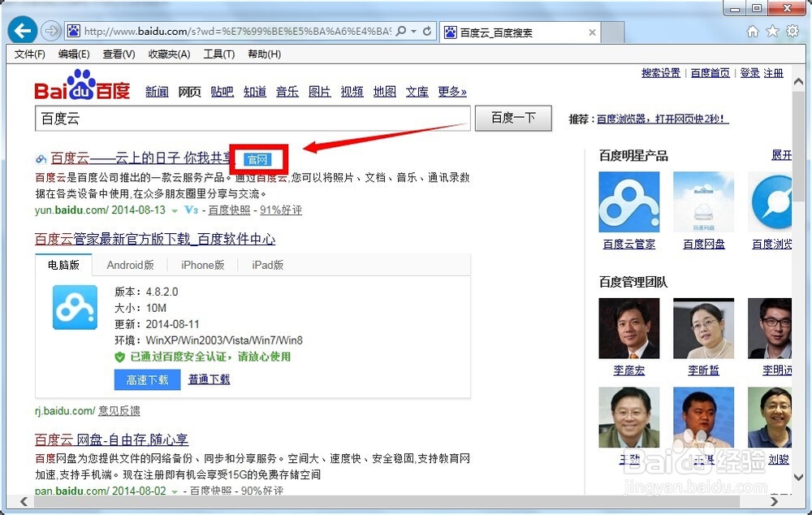Open the V3 verification dropdown in search result
This screenshot has width=812, height=515.
coord(191,210)
